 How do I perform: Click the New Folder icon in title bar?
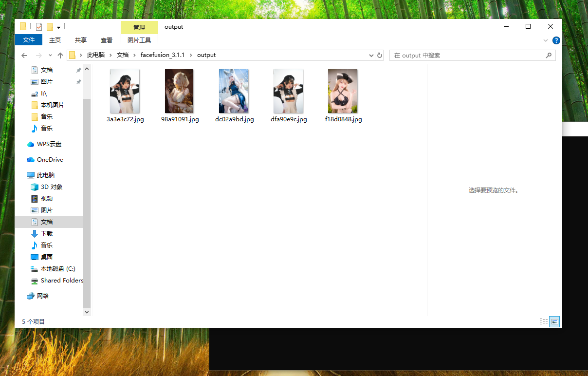pyautogui.click(x=50, y=27)
